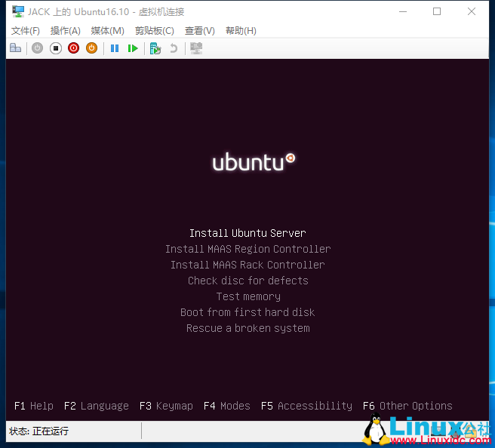Click the VM connection window title icon
Image resolution: width=495 pixels, height=448 pixels.
(17, 11)
